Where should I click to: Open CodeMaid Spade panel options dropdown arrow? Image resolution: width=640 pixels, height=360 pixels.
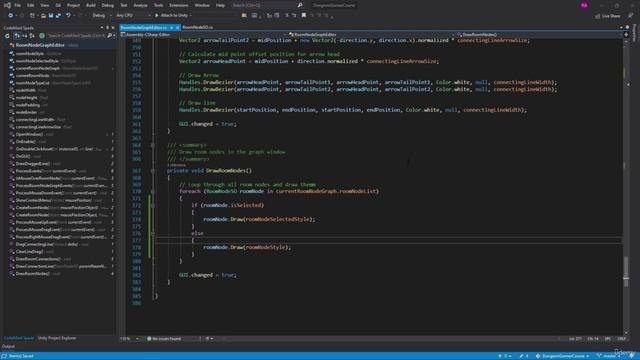coord(102,28)
